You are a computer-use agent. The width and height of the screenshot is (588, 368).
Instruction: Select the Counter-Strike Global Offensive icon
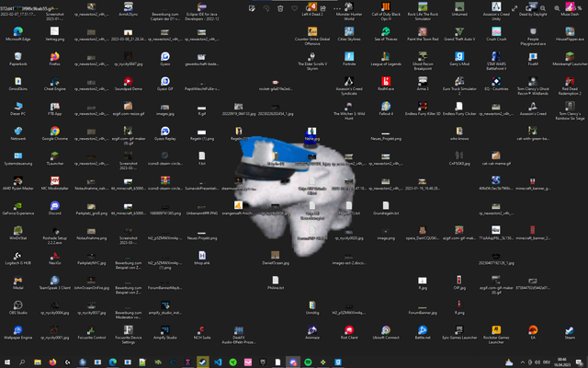pos(312,36)
